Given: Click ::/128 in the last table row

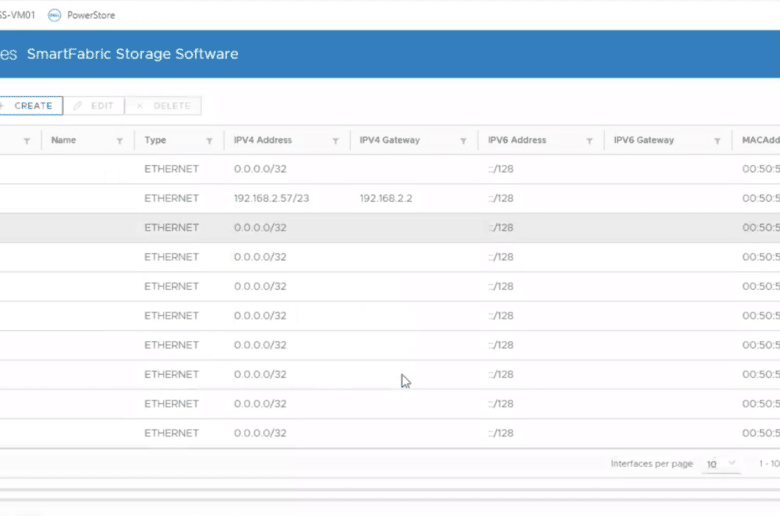Looking at the screenshot, I should point(501,433).
